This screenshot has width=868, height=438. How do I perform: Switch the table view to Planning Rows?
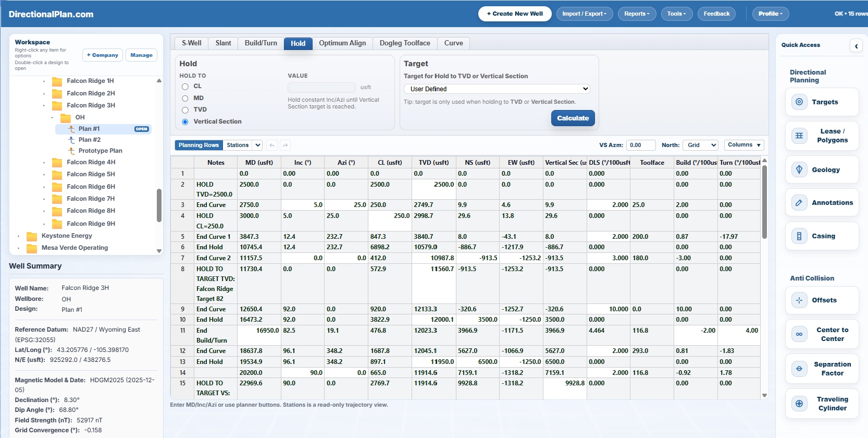coord(199,145)
